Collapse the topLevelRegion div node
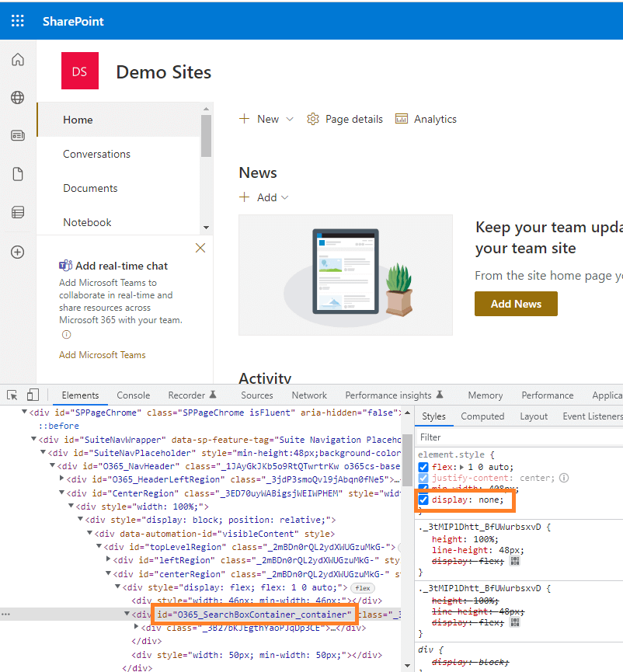Image resolution: width=623 pixels, height=672 pixels. (x=99, y=546)
